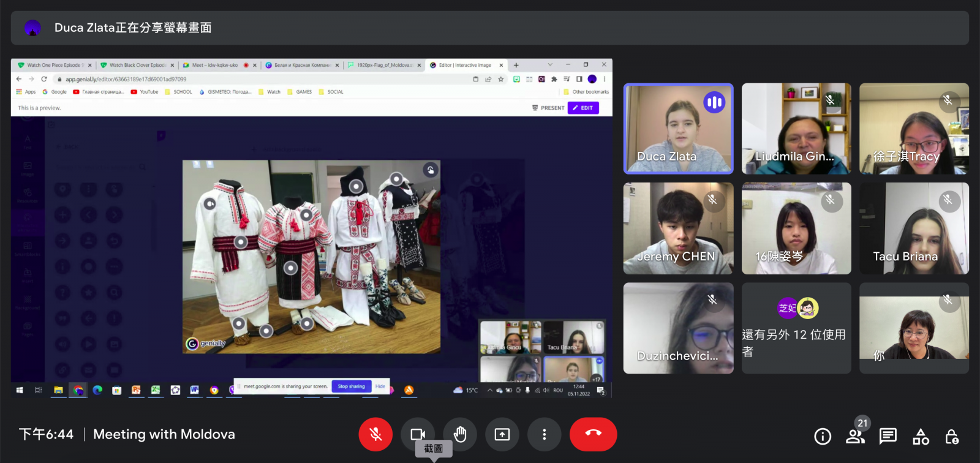
Task: Toggle the camera off
Action: click(x=418, y=434)
